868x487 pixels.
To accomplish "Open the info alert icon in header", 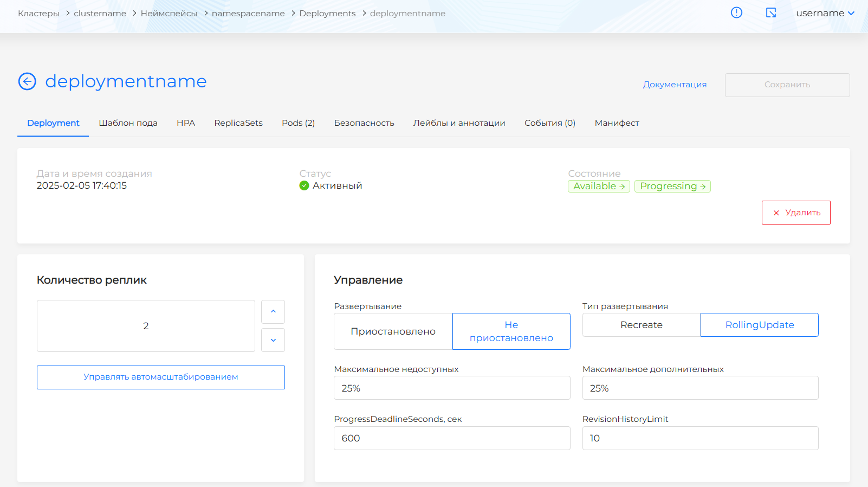I will coord(736,12).
